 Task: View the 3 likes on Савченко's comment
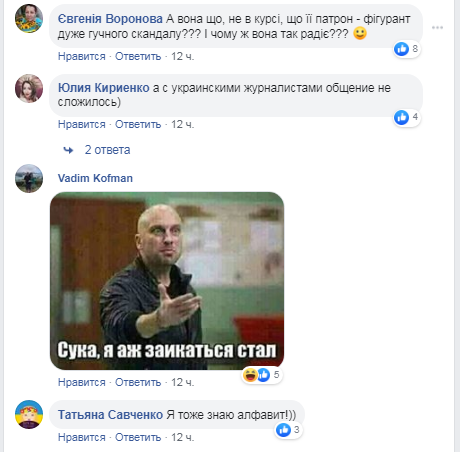click(x=288, y=430)
